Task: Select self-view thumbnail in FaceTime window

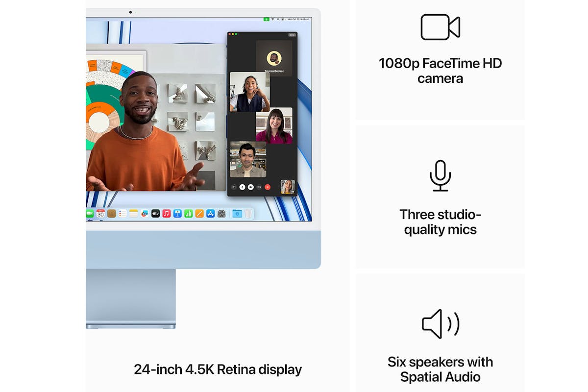Action: (x=287, y=187)
